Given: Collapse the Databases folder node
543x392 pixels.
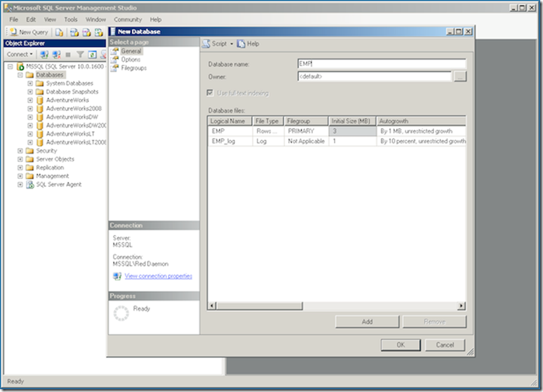Looking at the screenshot, I should pos(20,75).
